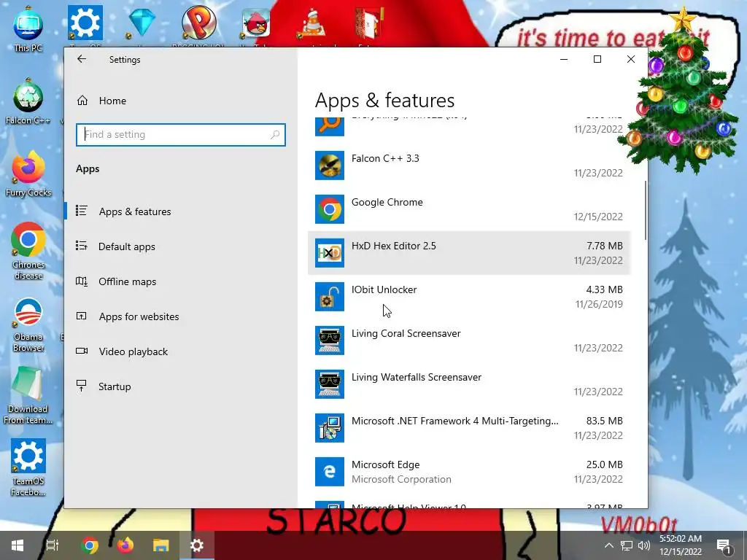Open the red book desktop icon

[370, 24]
